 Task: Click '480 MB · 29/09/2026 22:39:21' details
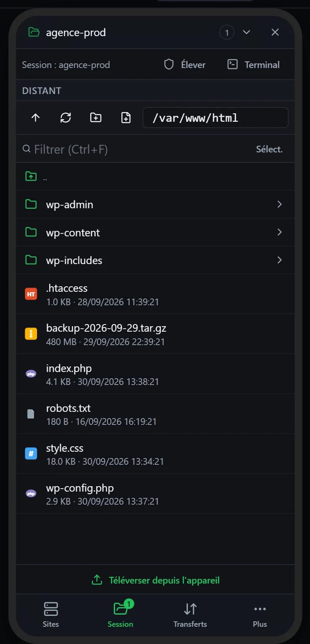105,342
